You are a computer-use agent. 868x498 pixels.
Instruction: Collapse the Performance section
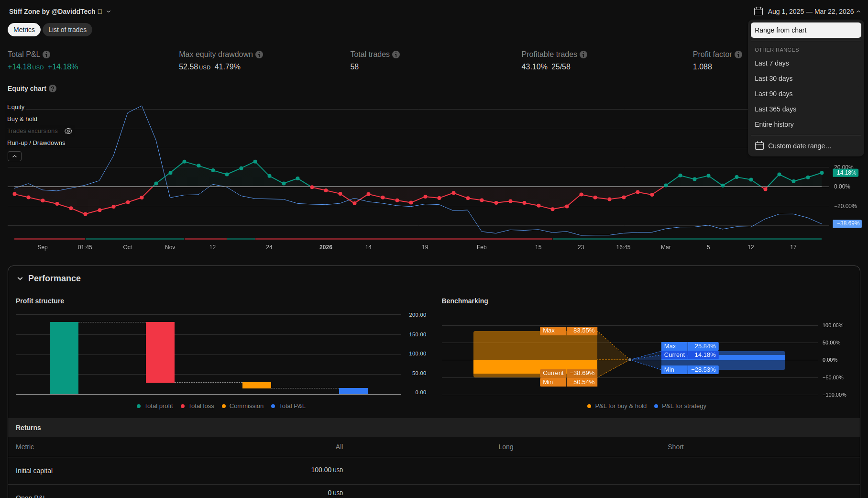coord(20,278)
